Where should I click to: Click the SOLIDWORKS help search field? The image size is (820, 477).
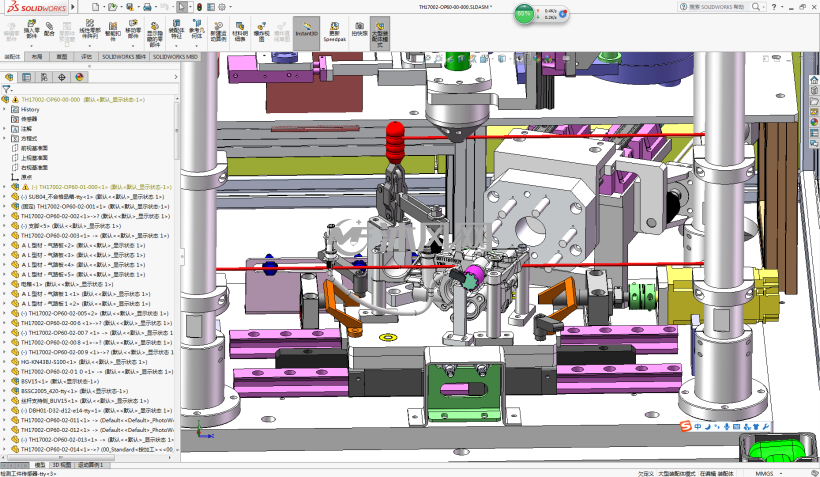pyautogui.click(x=714, y=7)
